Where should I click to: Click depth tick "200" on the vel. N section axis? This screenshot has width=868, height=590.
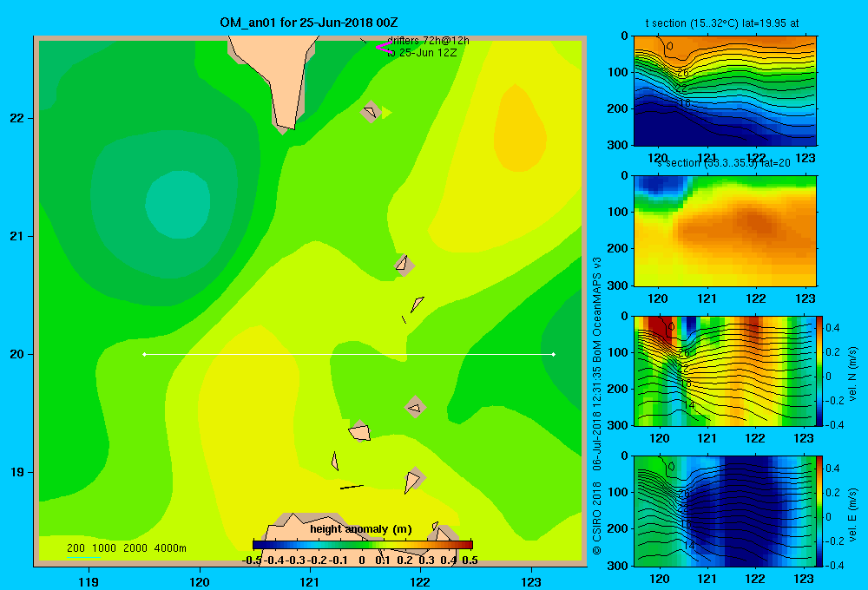pos(619,389)
